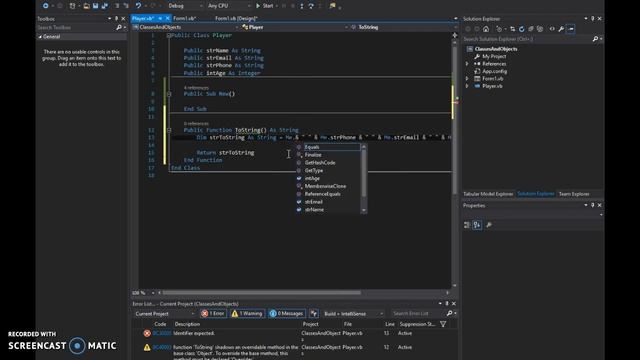
Task: Pin the Toolbox panel
Action: pyautogui.click(x=116, y=18)
